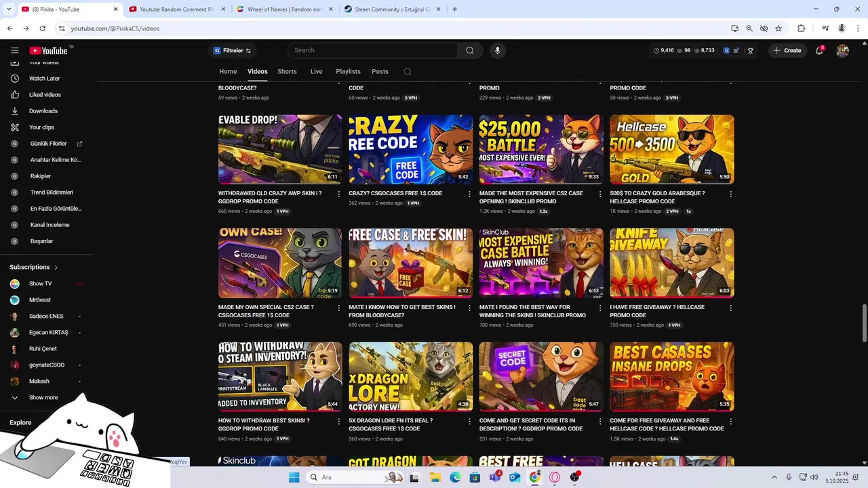Screen dimensions: 868x488
Task: Expand Show more subscriptions
Action: (x=45, y=398)
